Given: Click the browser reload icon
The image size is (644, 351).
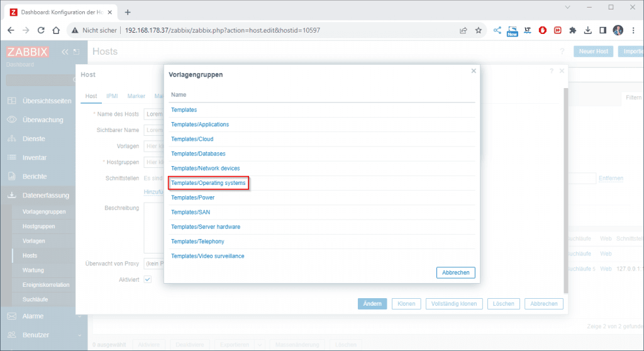Looking at the screenshot, I should click(42, 30).
